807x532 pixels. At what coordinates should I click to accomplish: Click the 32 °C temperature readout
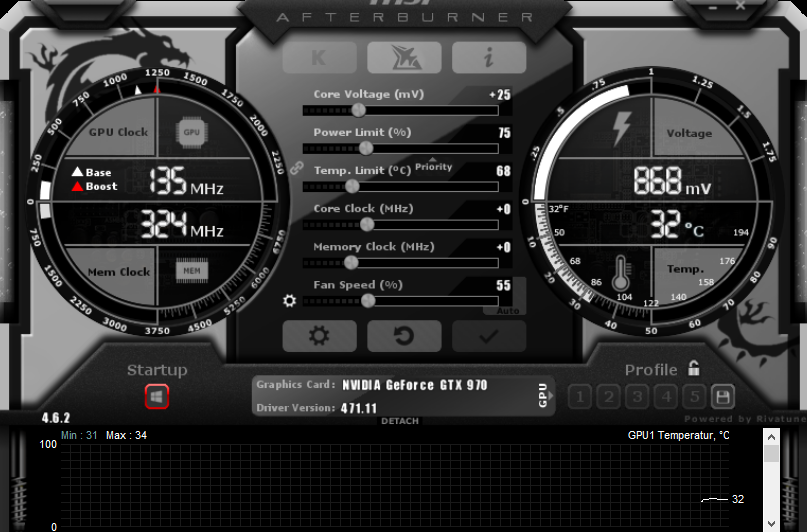(676, 224)
